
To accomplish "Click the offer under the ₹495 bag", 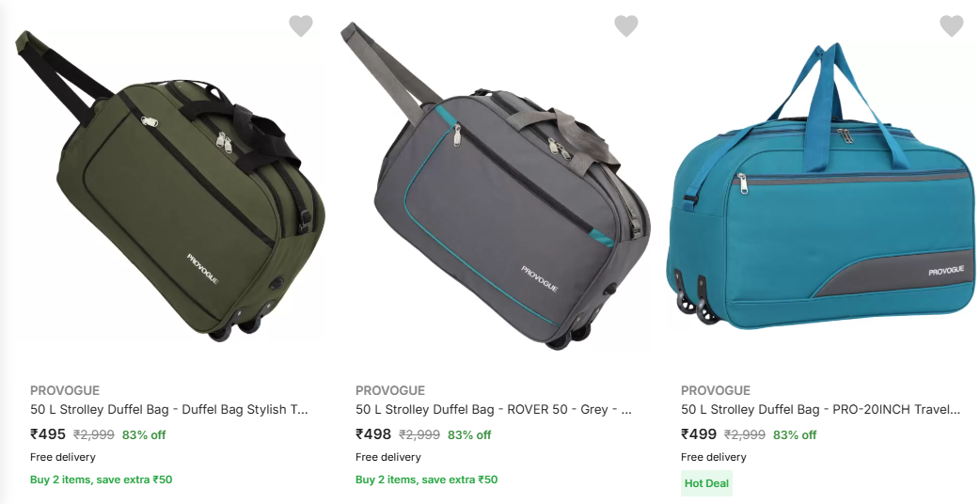I will 102,480.
